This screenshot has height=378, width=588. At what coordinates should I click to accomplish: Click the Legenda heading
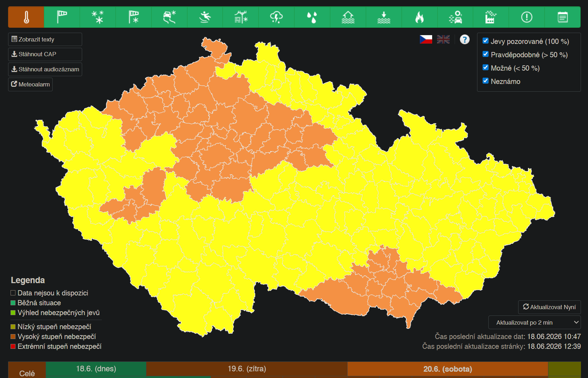tap(28, 280)
